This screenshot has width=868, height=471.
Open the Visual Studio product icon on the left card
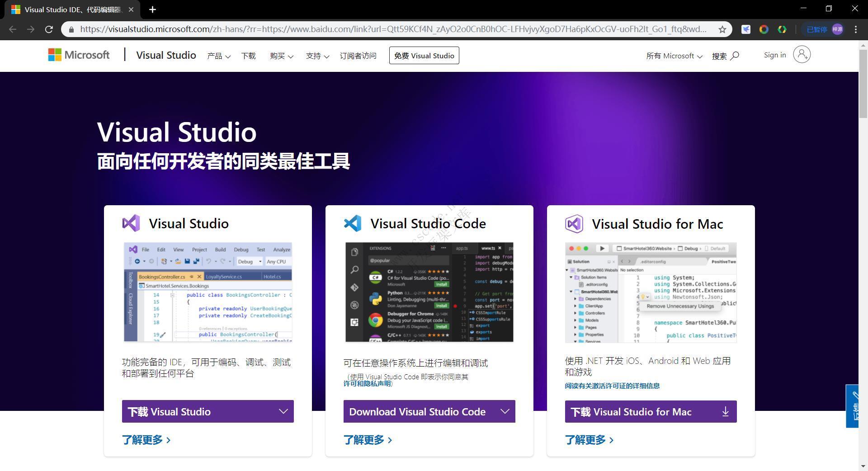coord(131,223)
